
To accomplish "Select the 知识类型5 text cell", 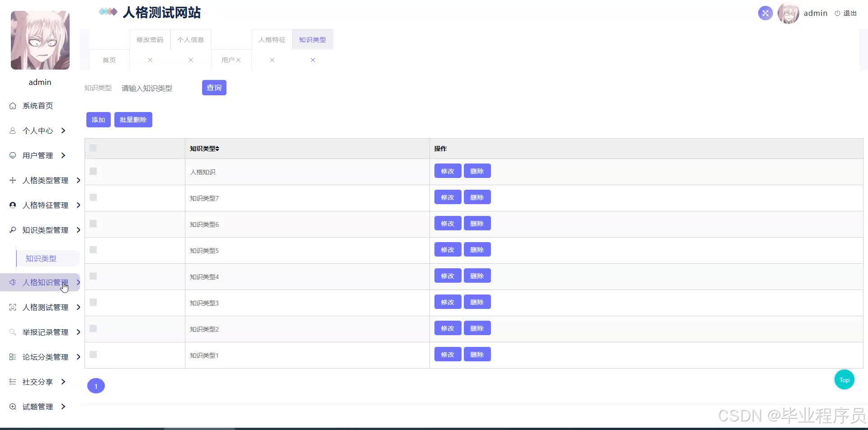I will coord(204,251).
